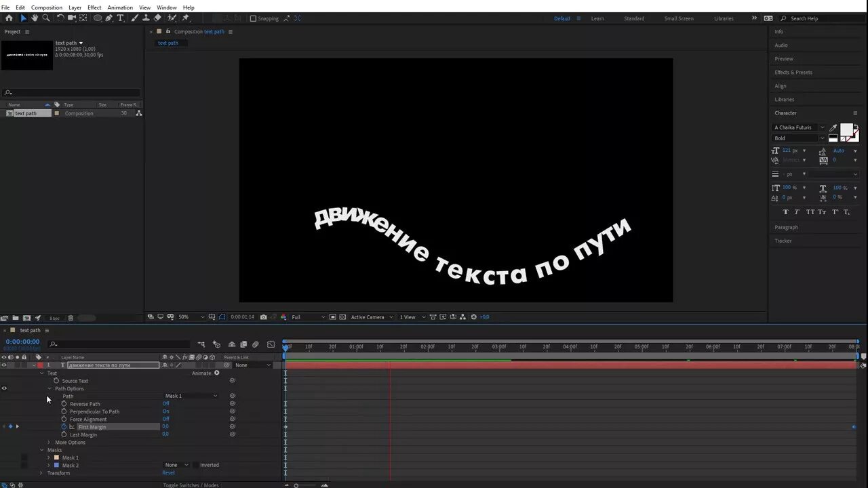The image size is (868, 488).
Task: Hide the движение текста по пути layer eye
Action: coord(4,365)
